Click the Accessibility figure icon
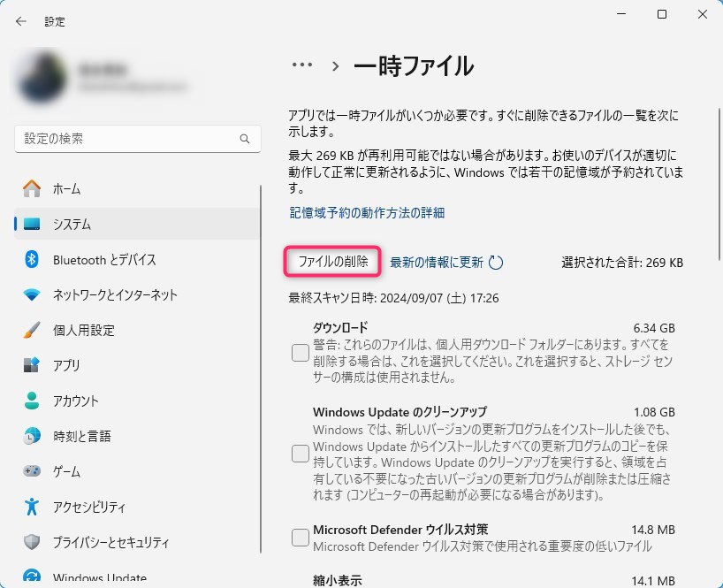Image resolution: width=723 pixels, height=588 pixels. pos(32,507)
